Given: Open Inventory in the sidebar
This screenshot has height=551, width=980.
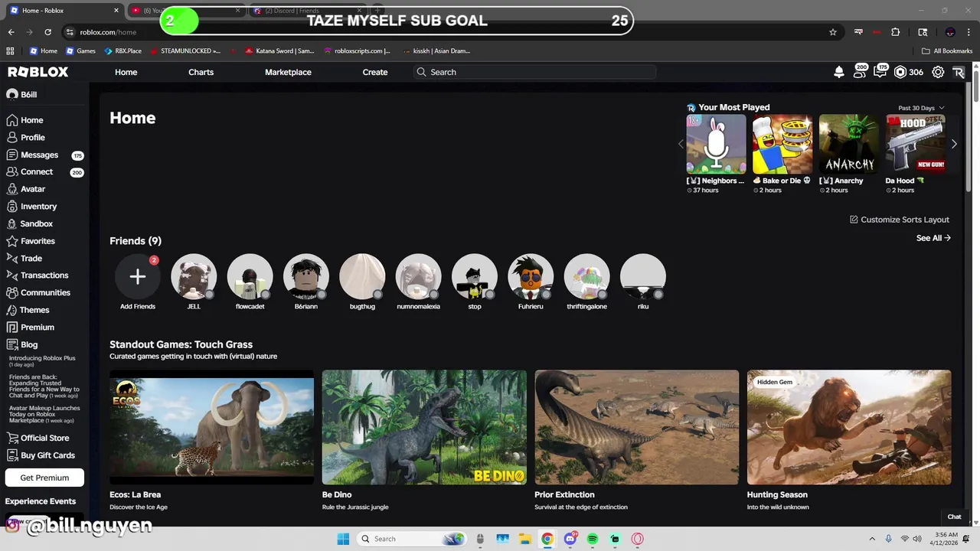Looking at the screenshot, I should pyautogui.click(x=38, y=207).
